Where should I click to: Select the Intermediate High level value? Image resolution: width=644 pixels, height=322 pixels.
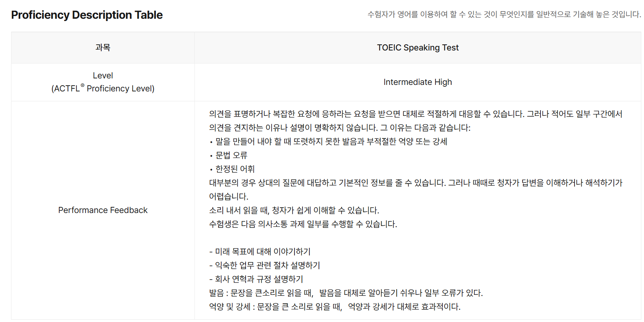coord(417,82)
